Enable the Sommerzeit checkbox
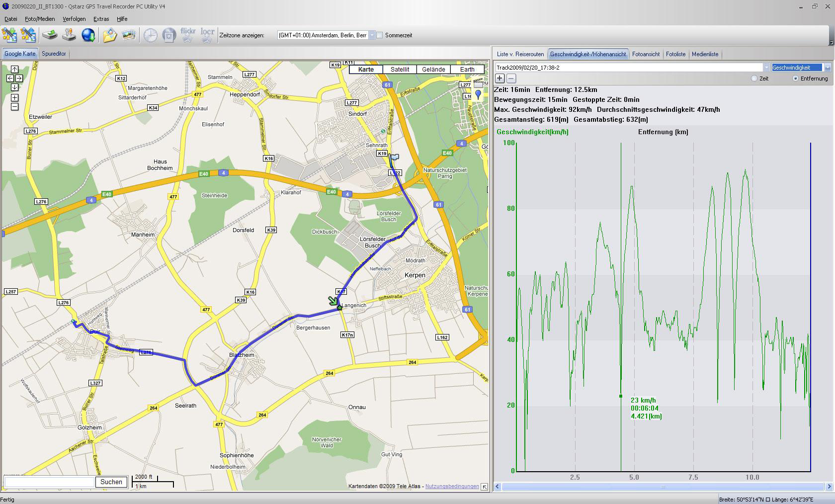835x504 pixels. pyautogui.click(x=380, y=35)
